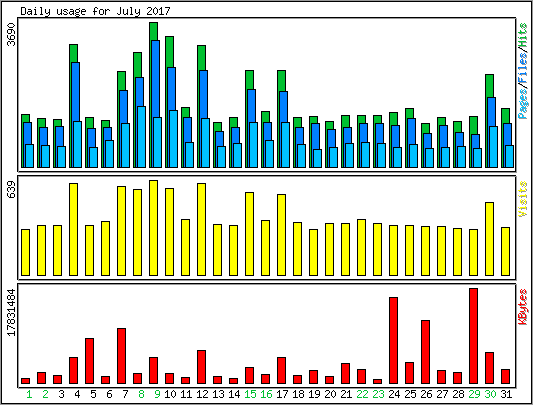Screen dimensions: 533x405
Task: Select green day label 8
Action: click(x=141, y=394)
